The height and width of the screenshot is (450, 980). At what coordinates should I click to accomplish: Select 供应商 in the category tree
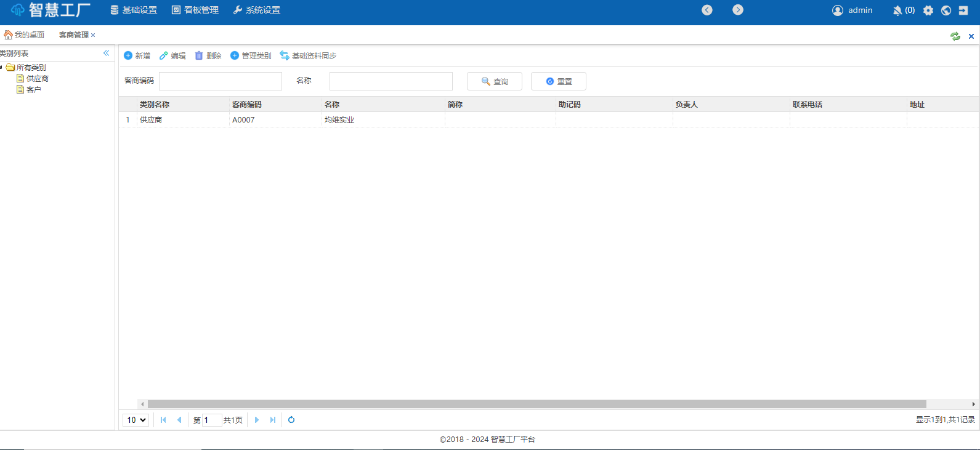(37, 79)
